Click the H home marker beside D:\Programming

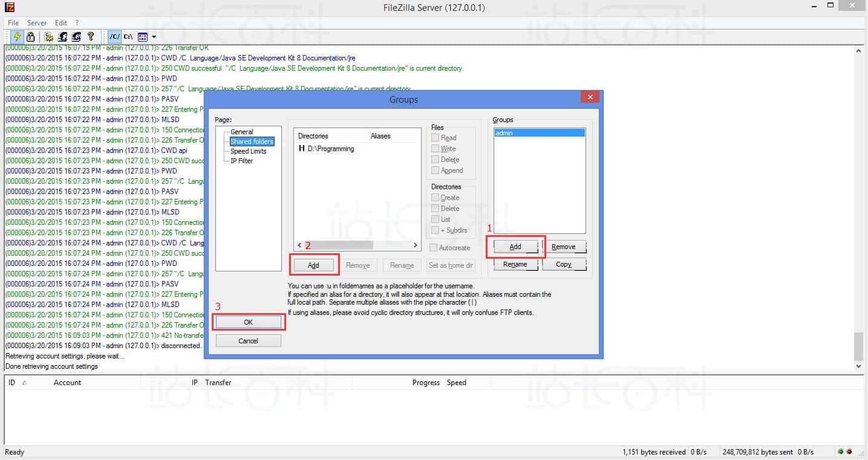[x=302, y=149]
